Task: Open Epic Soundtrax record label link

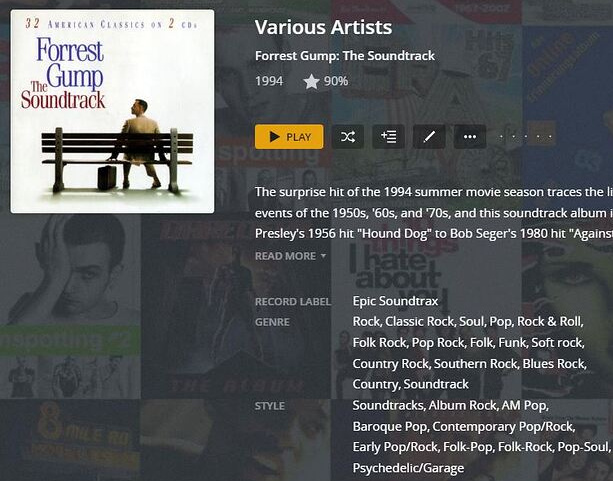Action: click(x=395, y=301)
